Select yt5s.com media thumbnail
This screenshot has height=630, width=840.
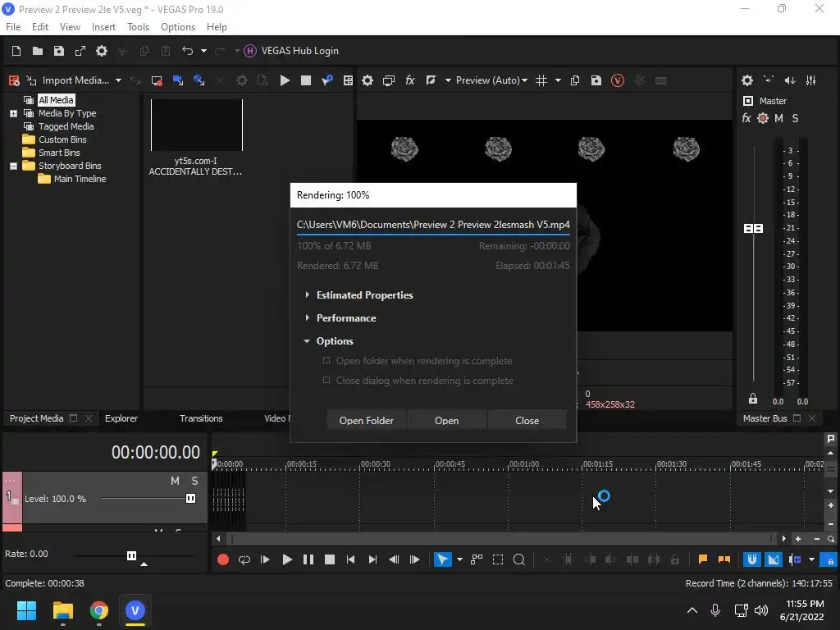click(x=197, y=125)
